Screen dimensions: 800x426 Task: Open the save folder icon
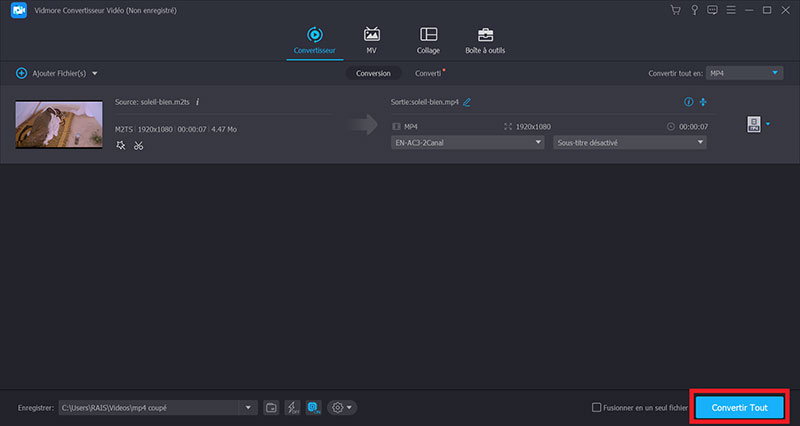pyautogui.click(x=271, y=407)
